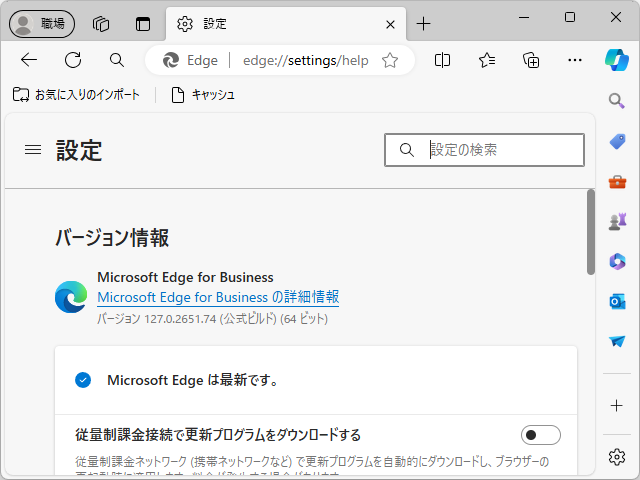
Task: Click the Edge site info icon
Action: point(190,60)
